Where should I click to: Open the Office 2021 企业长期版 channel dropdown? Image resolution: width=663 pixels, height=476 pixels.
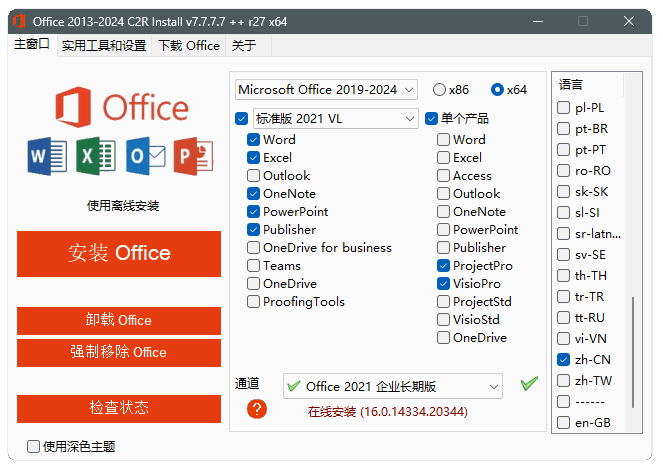coord(391,386)
